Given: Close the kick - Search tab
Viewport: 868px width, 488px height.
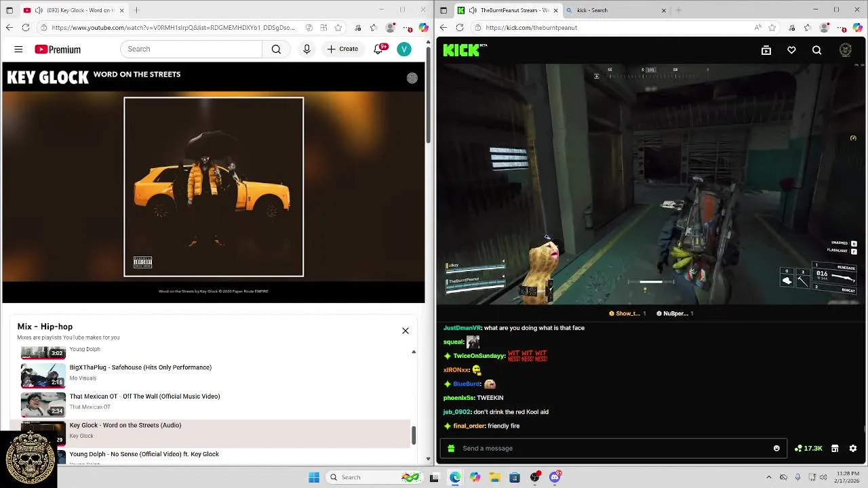Looking at the screenshot, I should click(x=663, y=10).
